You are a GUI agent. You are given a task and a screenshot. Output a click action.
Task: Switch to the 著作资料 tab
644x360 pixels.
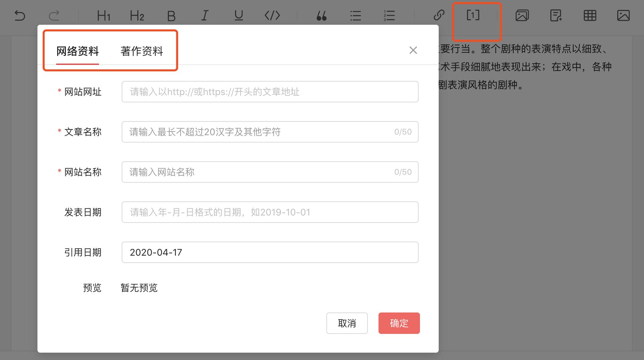tap(142, 51)
